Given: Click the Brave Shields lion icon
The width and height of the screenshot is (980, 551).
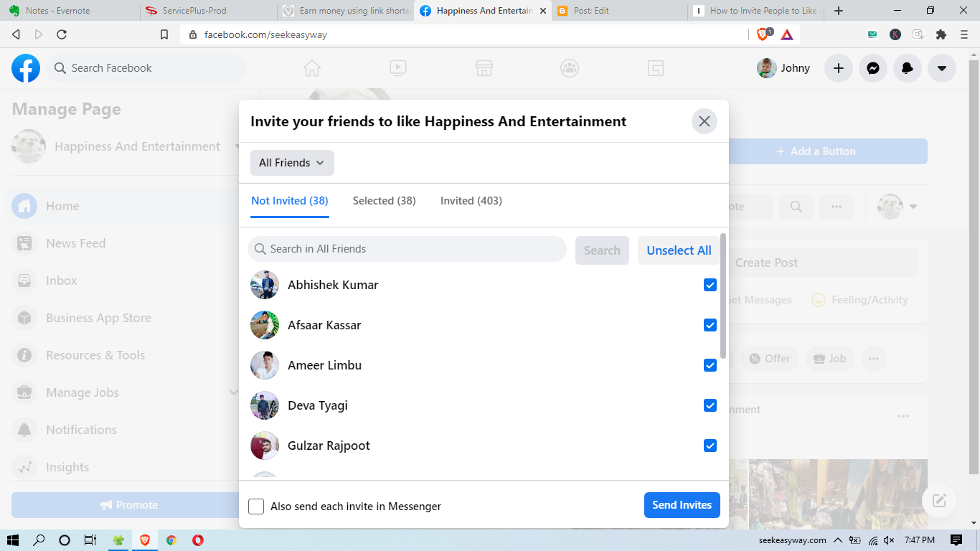Looking at the screenshot, I should pyautogui.click(x=763, y=34).
